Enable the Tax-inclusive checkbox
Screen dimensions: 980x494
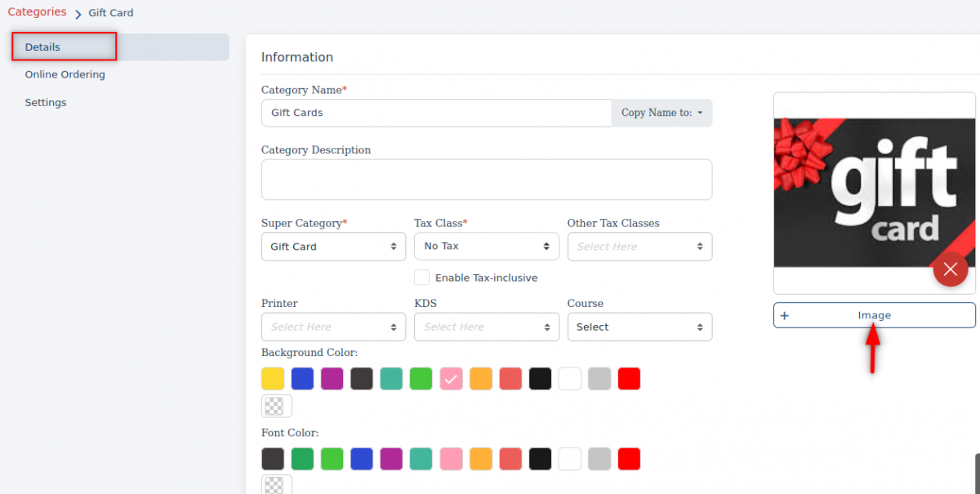point(421,278)
